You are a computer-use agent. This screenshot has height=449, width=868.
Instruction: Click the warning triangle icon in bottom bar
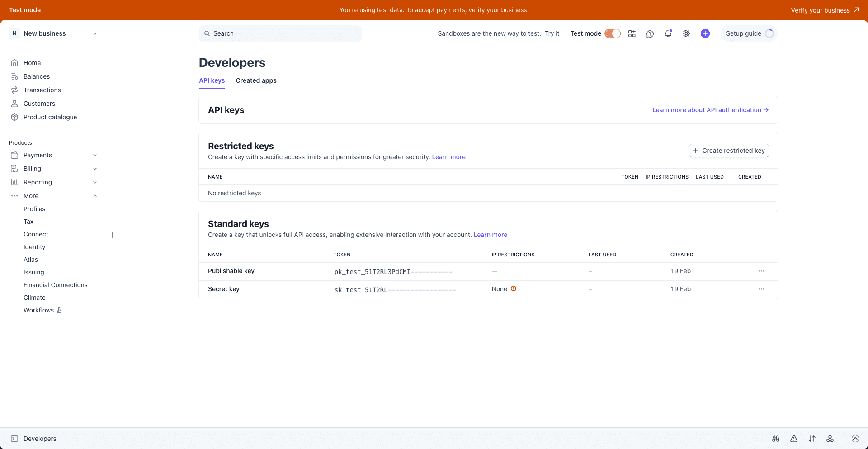tap(793, 439)
